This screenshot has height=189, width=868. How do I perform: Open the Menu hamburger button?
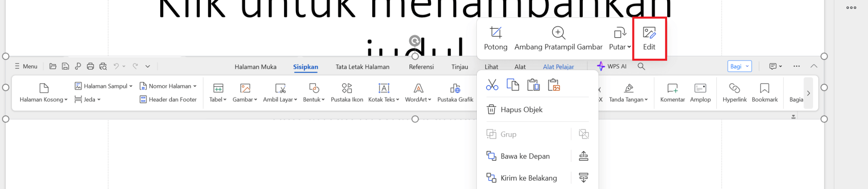coord(26,66)
